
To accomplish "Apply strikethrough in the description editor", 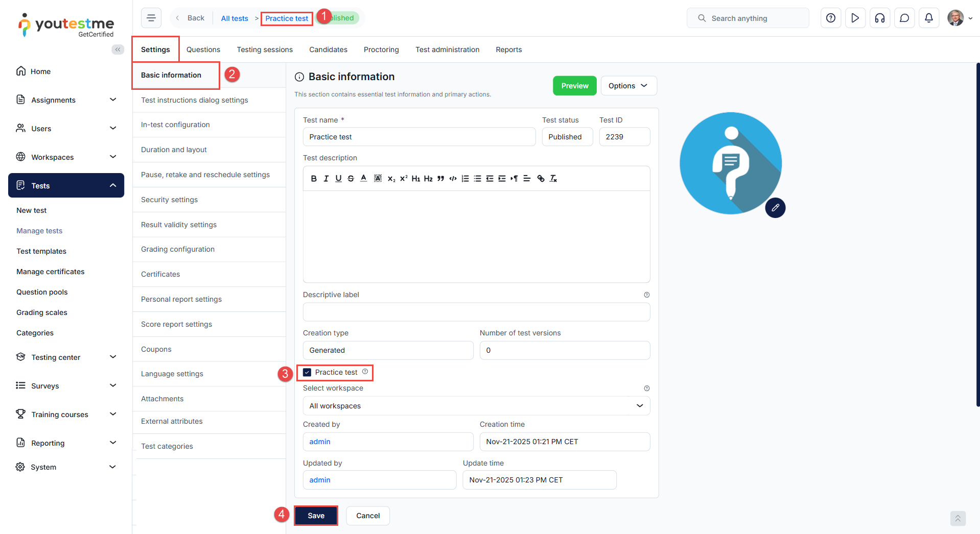I will coord(351,179).
